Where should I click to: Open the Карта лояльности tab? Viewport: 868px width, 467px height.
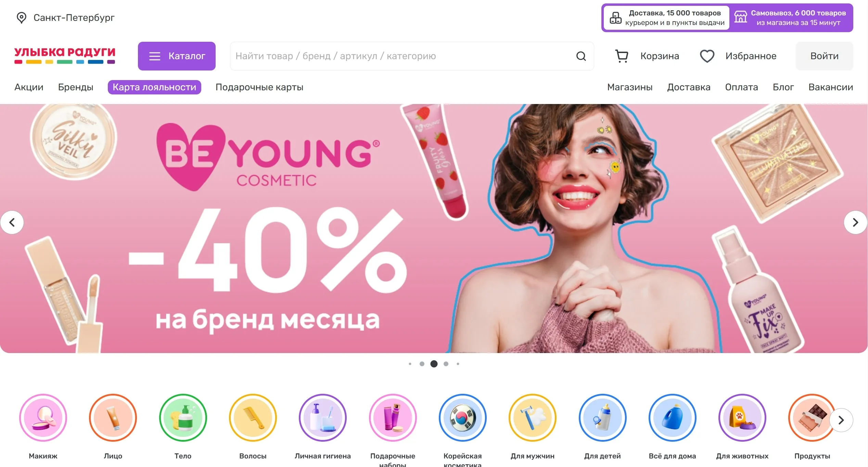tap(154, 87)
